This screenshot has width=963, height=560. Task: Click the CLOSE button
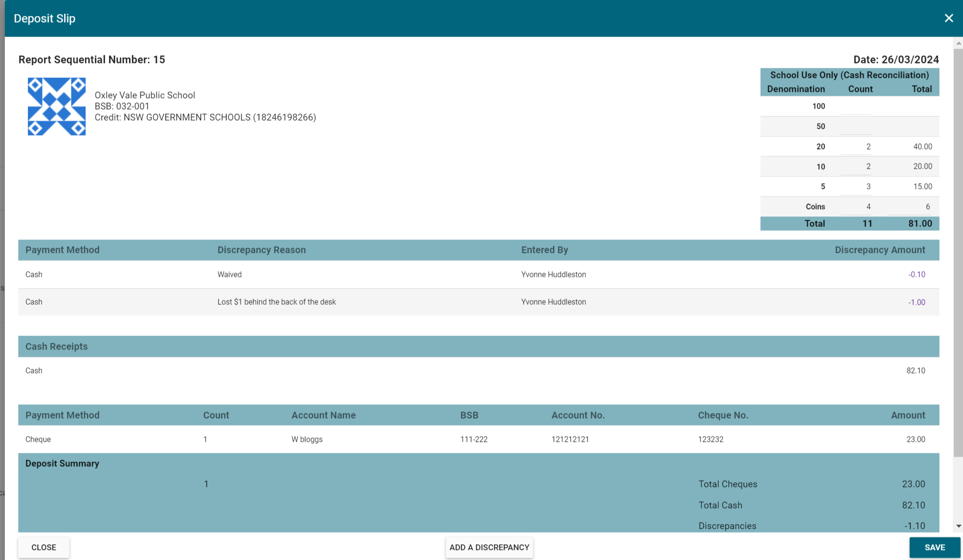coord(44,548)
